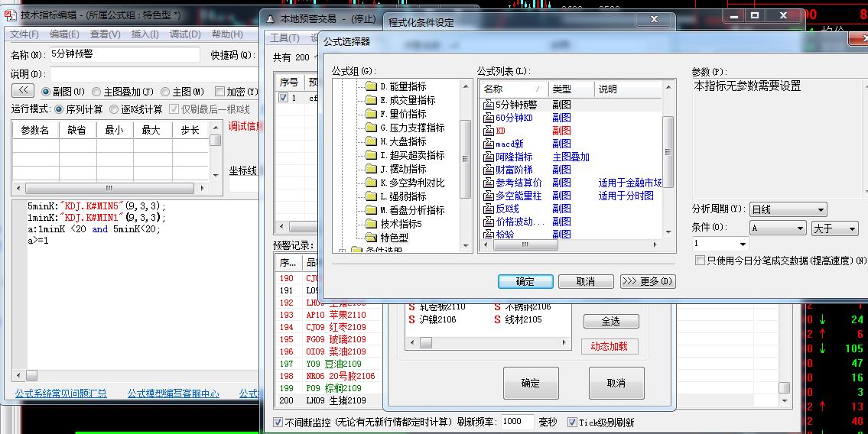868x434 pixels.
Task: Click the 动态加载 button
Action: pyautogui.click(x=610, y=347)
